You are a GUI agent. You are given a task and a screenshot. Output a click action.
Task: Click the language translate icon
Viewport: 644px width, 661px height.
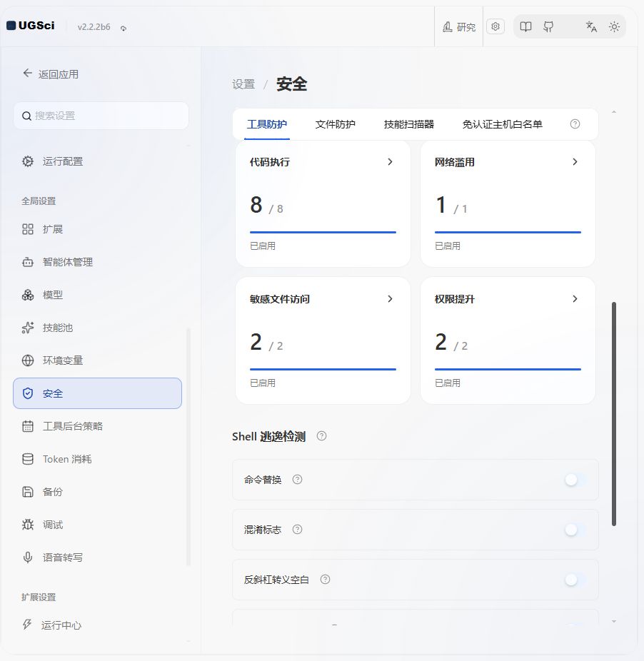click(x=591, y=27)
